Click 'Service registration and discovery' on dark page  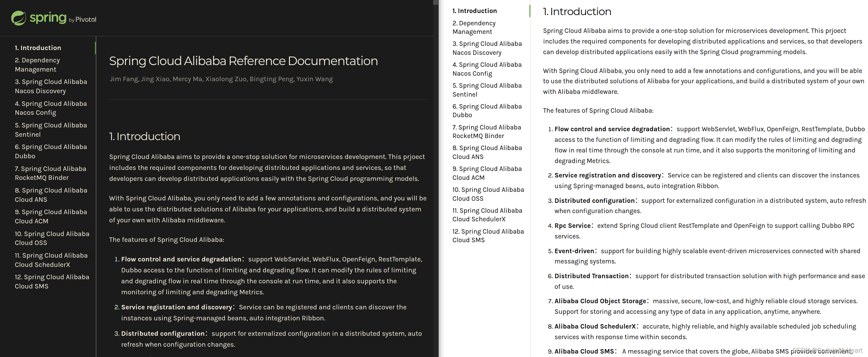[177, 307]
